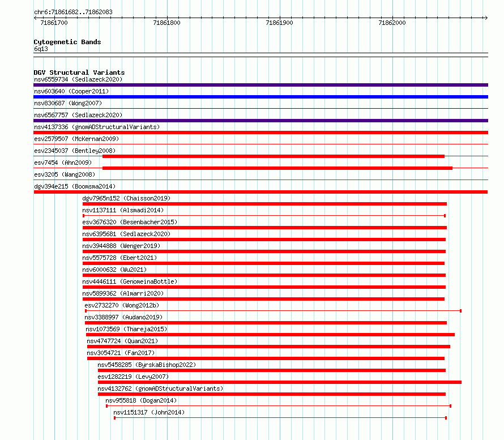
Task: Select nsv4747724 (Quan2021) label
Action: (122, 341)
